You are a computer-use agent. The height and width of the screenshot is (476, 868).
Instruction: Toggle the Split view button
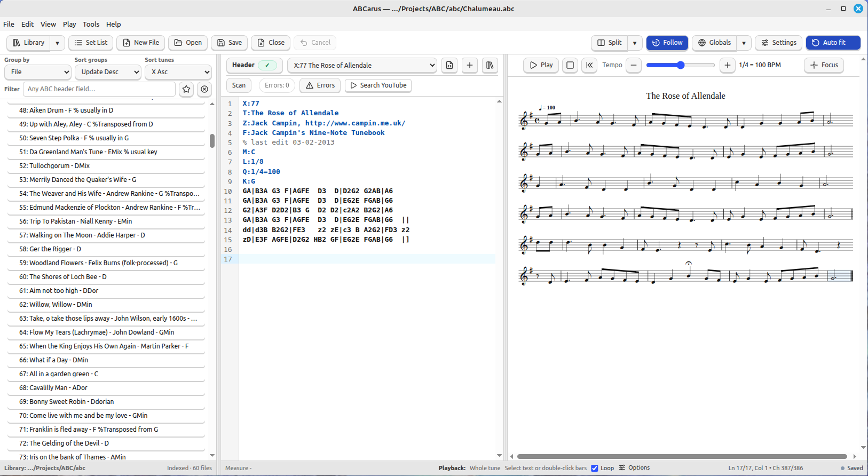click(610, 43)
